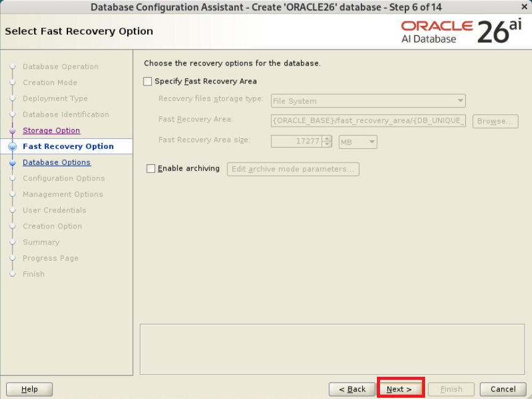Toggle the Enable archiving checkbox

(x=151, y=169)
